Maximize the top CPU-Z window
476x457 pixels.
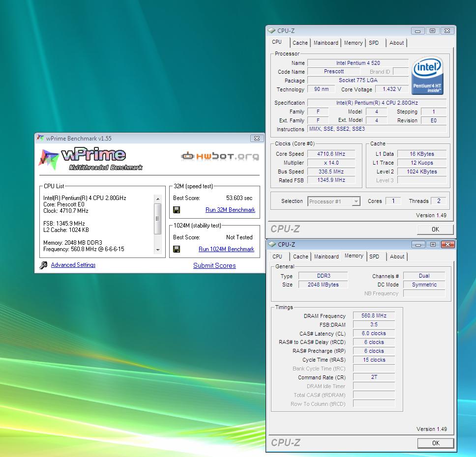433,30
